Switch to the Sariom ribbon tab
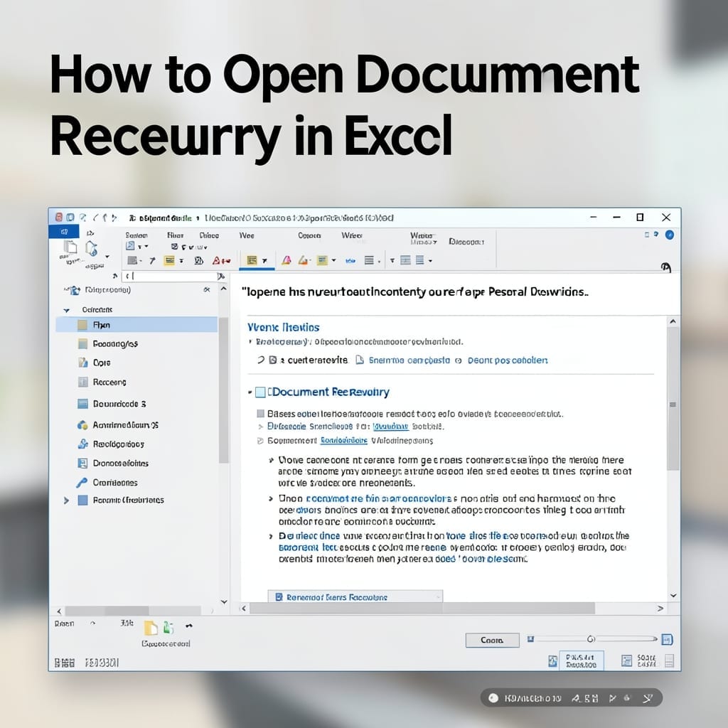The image size is (728, 728). [x=136, y=235]
